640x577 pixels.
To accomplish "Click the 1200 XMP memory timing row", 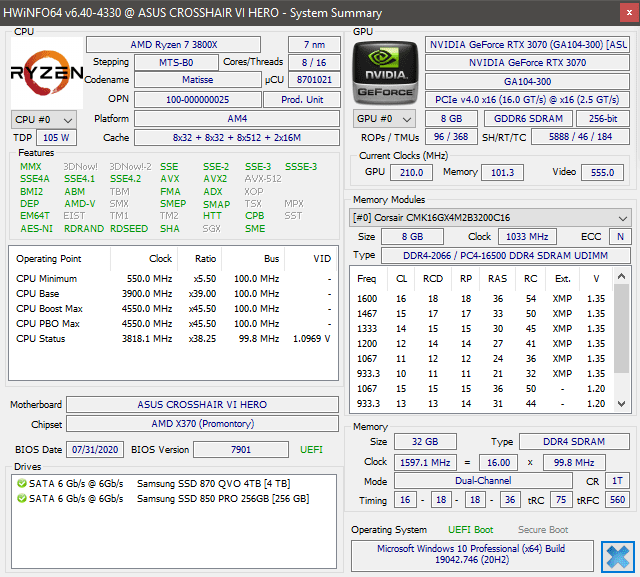I will coord(481,344).
